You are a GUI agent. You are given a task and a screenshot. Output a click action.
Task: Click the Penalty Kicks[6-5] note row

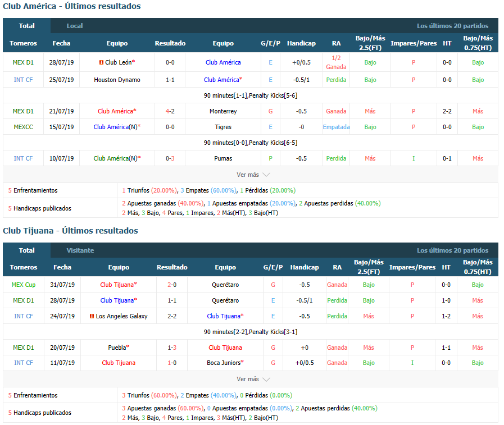click(251, 143)
